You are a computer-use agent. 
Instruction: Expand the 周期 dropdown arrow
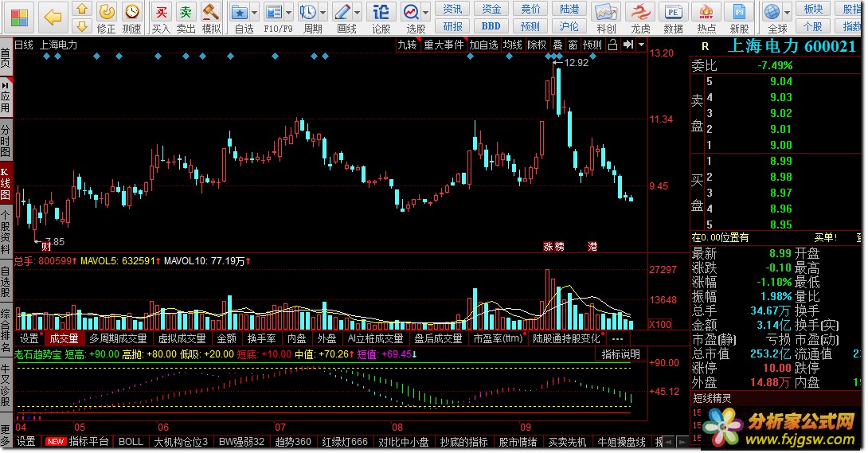click(323, 12)
